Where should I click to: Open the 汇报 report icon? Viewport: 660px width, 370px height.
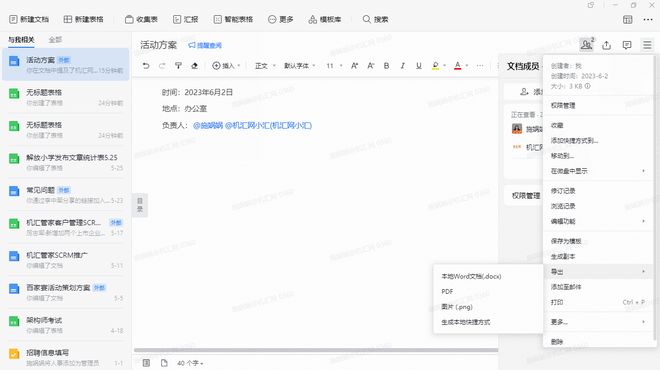[177, 19]
